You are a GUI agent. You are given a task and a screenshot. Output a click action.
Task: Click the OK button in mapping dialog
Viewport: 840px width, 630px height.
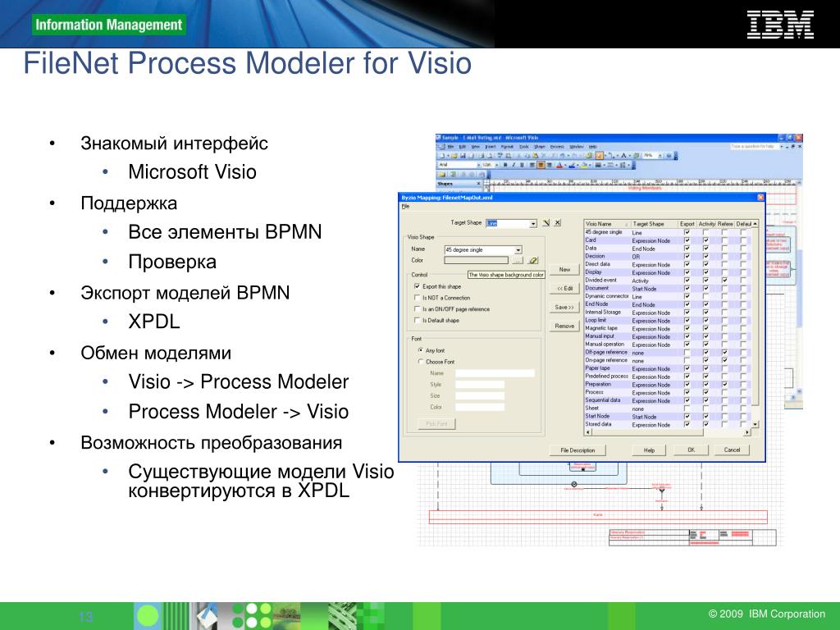(x=691, y=450)
